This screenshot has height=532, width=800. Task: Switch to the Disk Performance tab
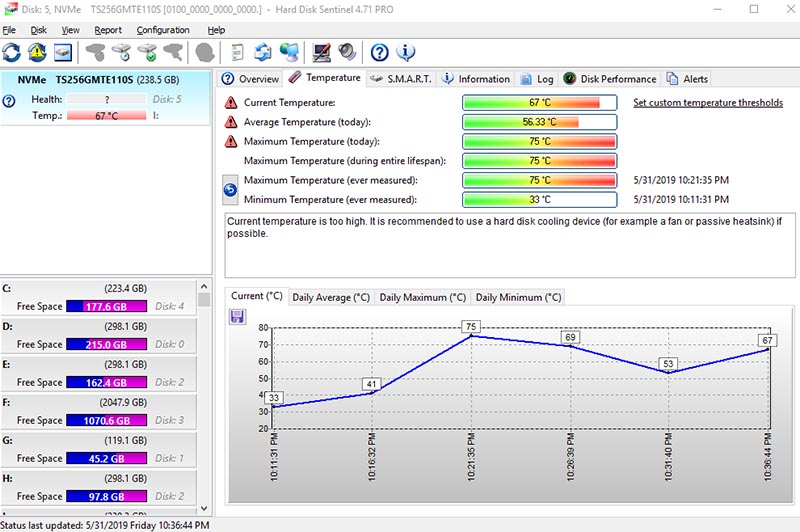(x=610, y=79)
